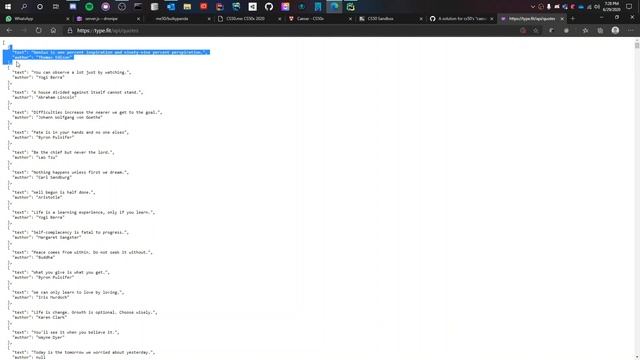Refresh the current page
Viewport: 640px width, 360px height.
pyautogui.click(x=38, y=31)
